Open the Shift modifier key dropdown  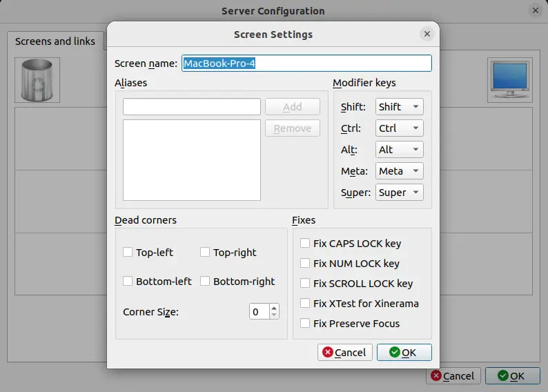pos(399,106)
